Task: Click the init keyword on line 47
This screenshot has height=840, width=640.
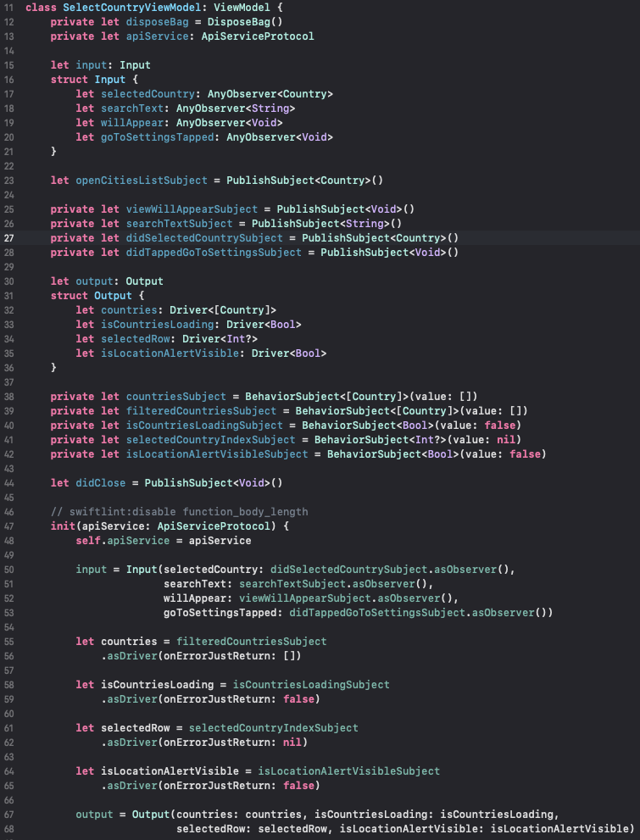Action: tap(64, 526)
